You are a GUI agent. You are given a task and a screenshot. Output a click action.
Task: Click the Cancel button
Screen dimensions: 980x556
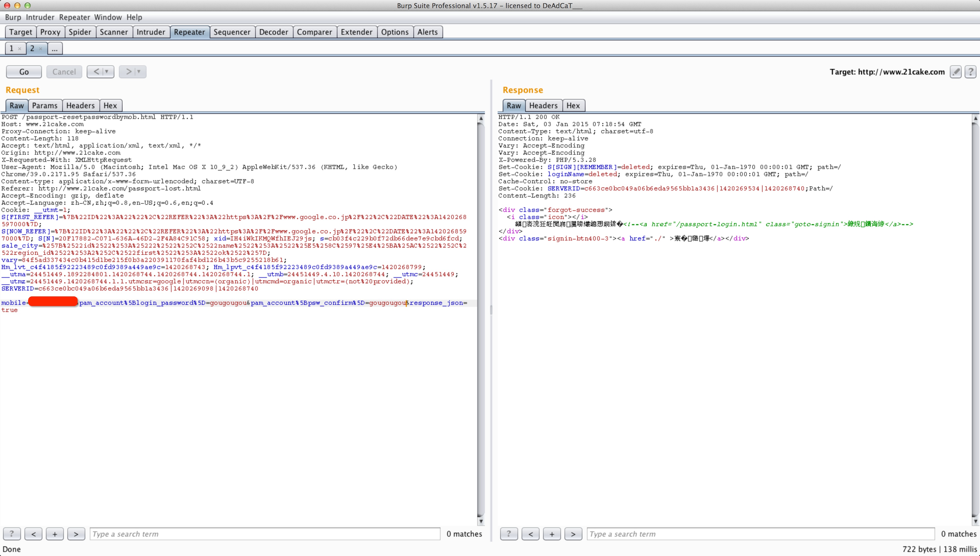[64, 72]
